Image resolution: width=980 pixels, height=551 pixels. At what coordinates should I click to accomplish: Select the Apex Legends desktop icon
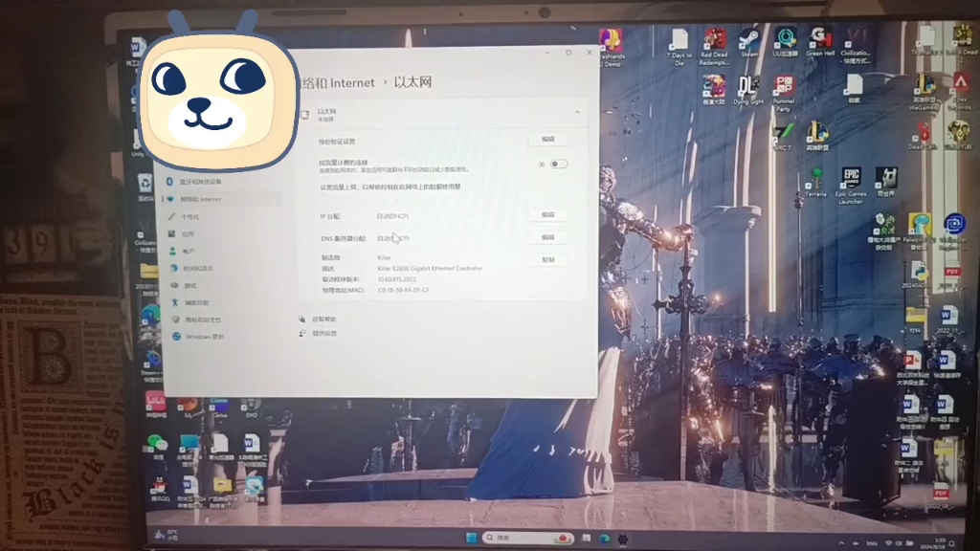(x=960, y=92)
